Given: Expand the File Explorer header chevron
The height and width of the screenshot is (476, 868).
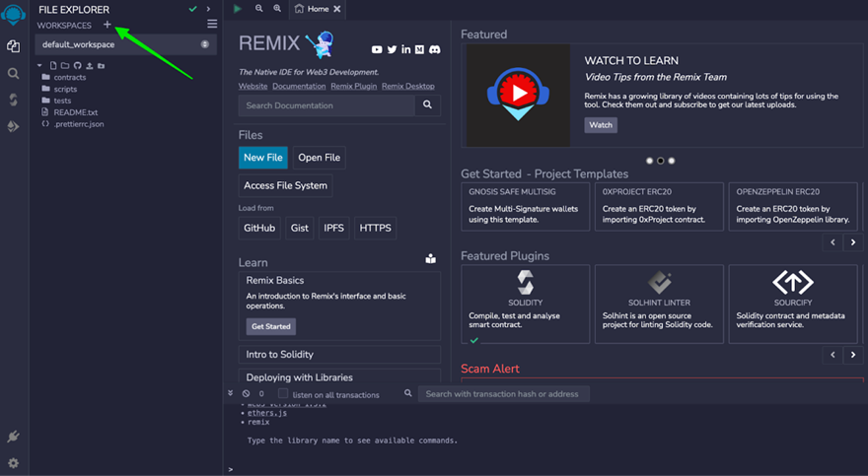Looking at the screenshot, I should tap(208, 9).
